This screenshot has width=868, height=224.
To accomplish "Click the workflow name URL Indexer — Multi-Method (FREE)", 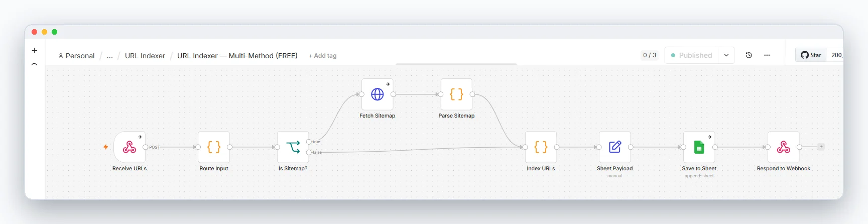I will 237,56.
